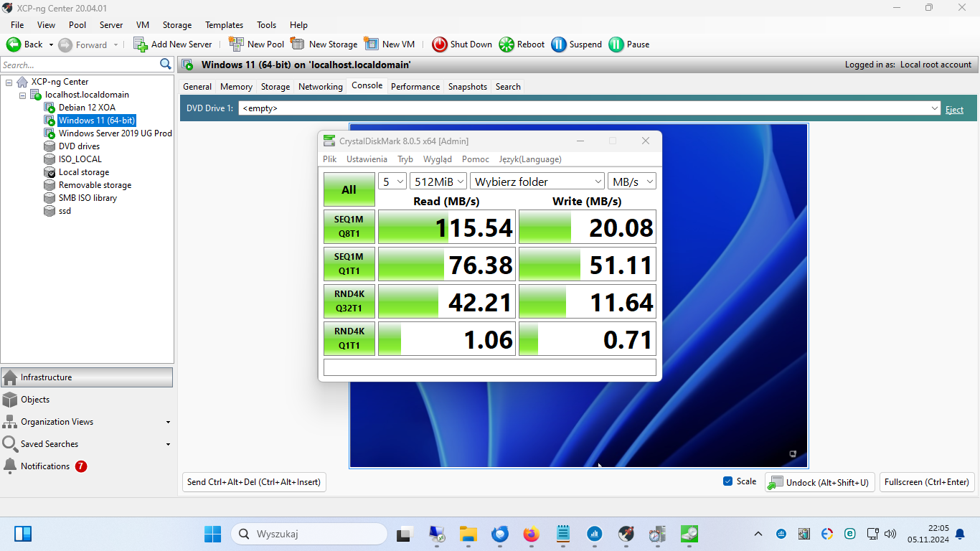Click the green All benchmark button

click(x=349, y=190)
